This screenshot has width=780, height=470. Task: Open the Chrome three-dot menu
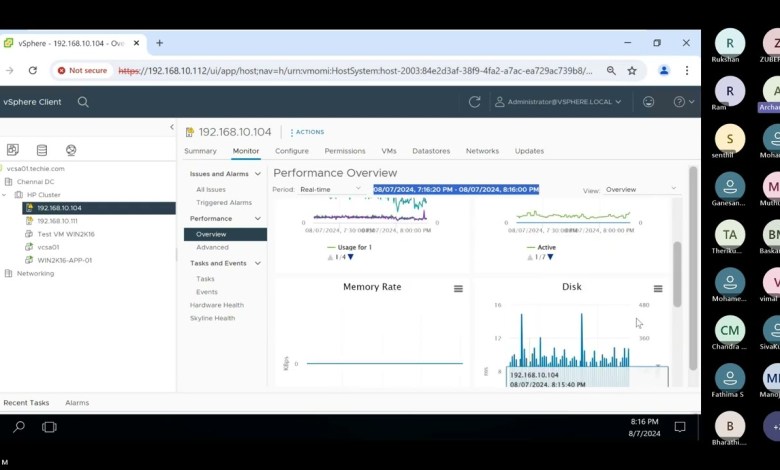point(687,71)
